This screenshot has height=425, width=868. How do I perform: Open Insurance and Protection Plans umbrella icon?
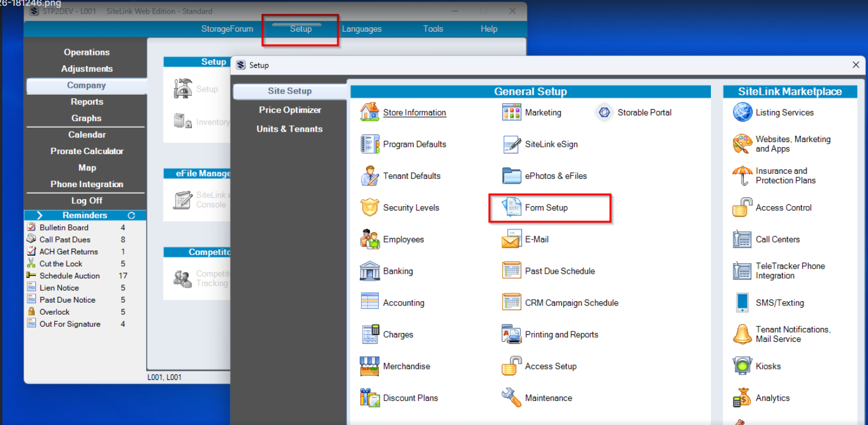(x=743, y=176)
